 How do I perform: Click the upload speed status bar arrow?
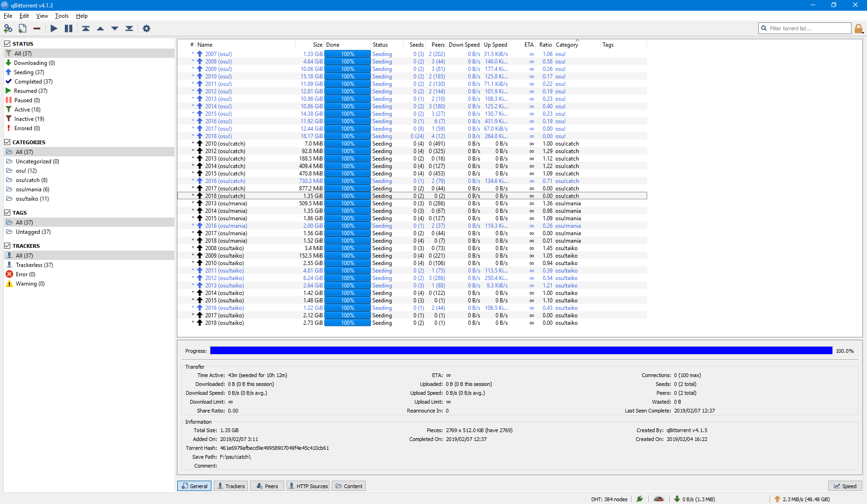pos(777,499)
